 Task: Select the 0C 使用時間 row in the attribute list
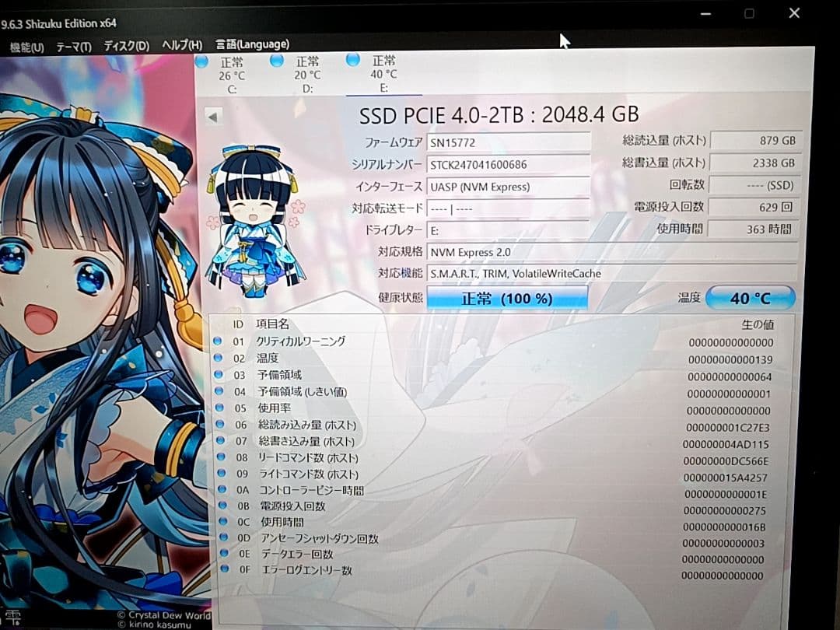pos(493,523)
